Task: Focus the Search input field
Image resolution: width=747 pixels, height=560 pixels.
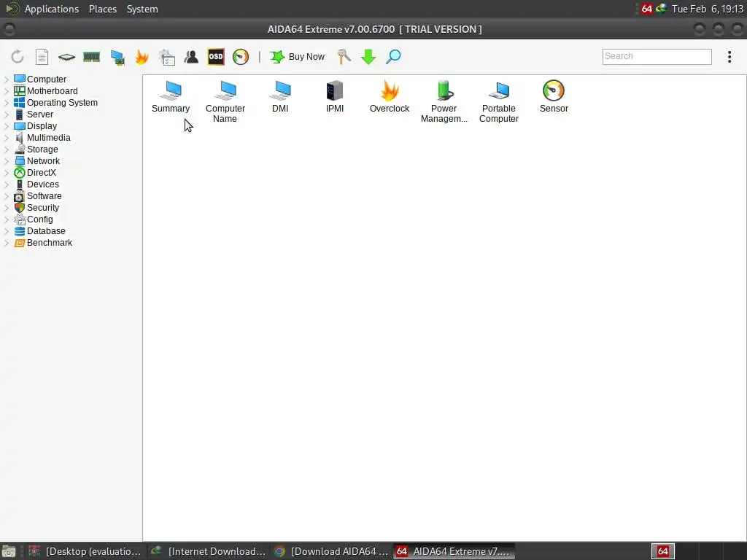Action: coord(657,56)
